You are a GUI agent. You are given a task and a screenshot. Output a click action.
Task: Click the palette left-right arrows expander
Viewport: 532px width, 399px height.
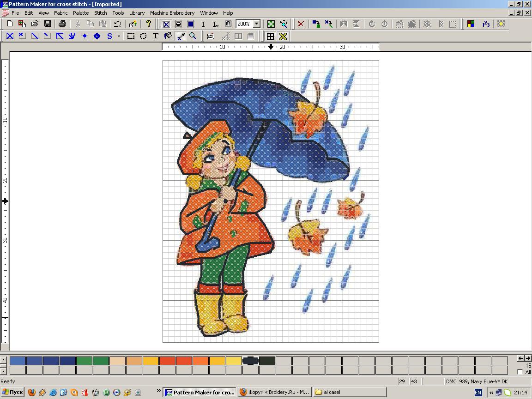point(524,358)
